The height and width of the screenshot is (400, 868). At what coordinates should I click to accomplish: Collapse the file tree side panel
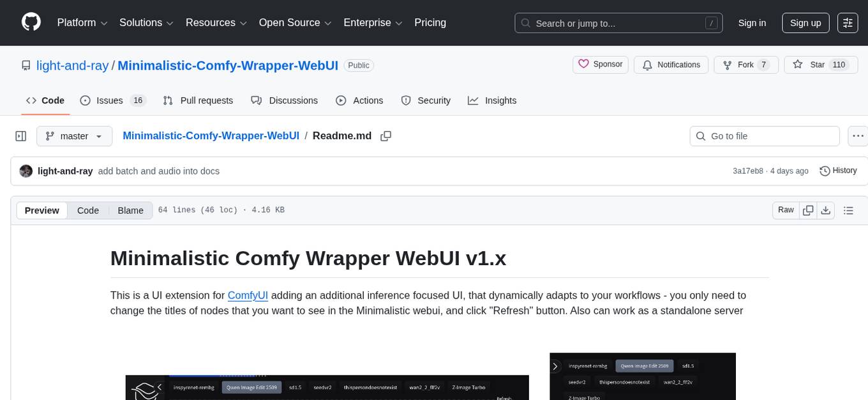click(x=20, y=136)
